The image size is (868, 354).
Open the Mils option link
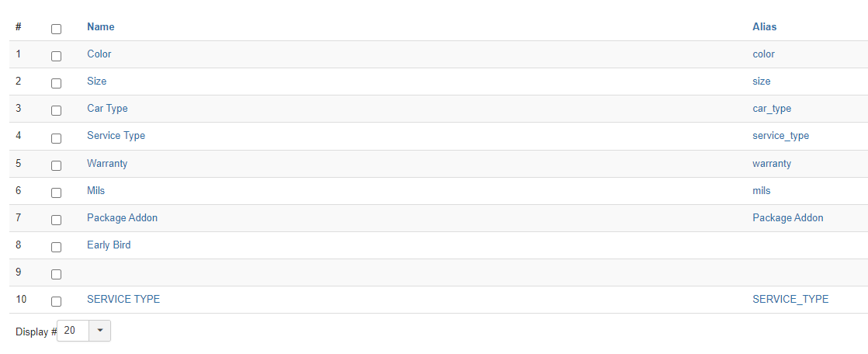pyautogui.click(x=95, y=190)
